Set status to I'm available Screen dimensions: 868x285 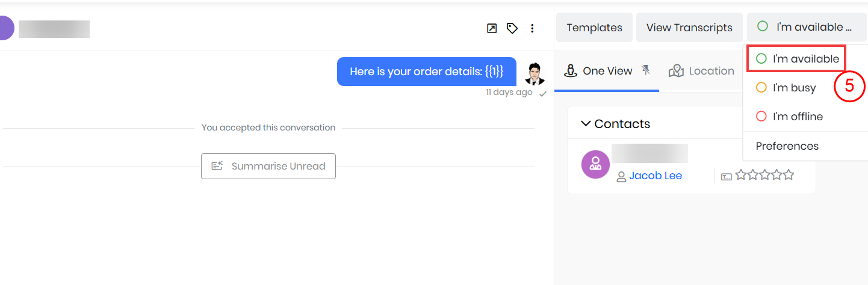797,59
